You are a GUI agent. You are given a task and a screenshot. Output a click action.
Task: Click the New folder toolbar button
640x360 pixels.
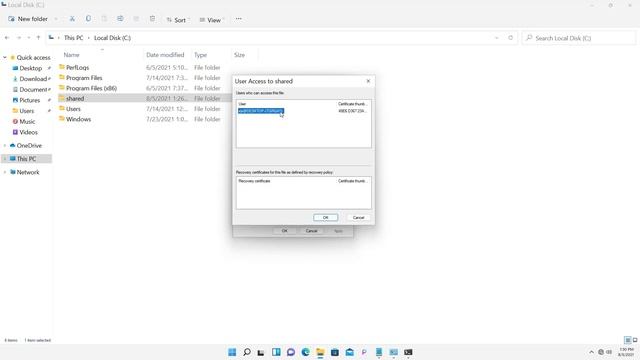(28, 19)
